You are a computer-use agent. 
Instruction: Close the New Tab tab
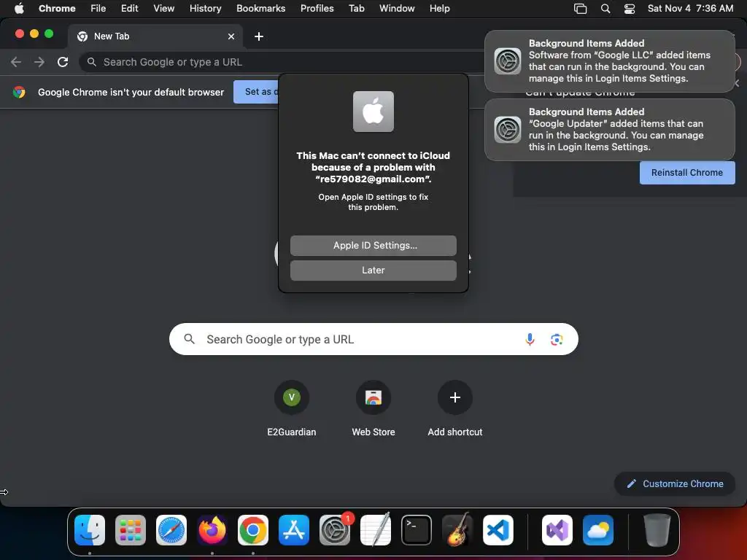coord(231,36)
